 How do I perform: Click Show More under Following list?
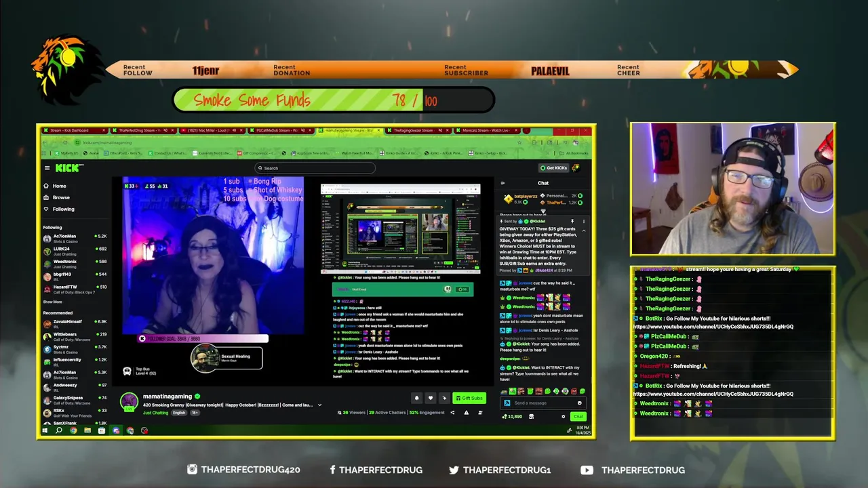(53, 302)
